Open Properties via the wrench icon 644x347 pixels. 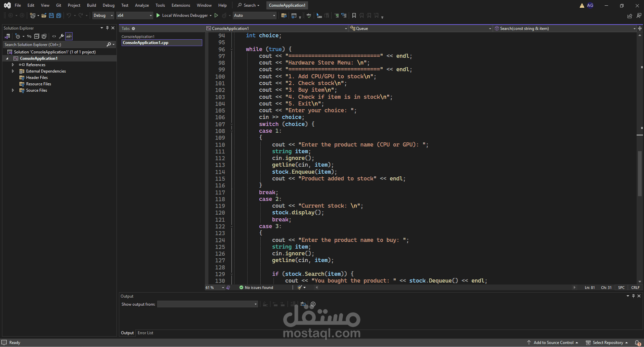[61, 36]
